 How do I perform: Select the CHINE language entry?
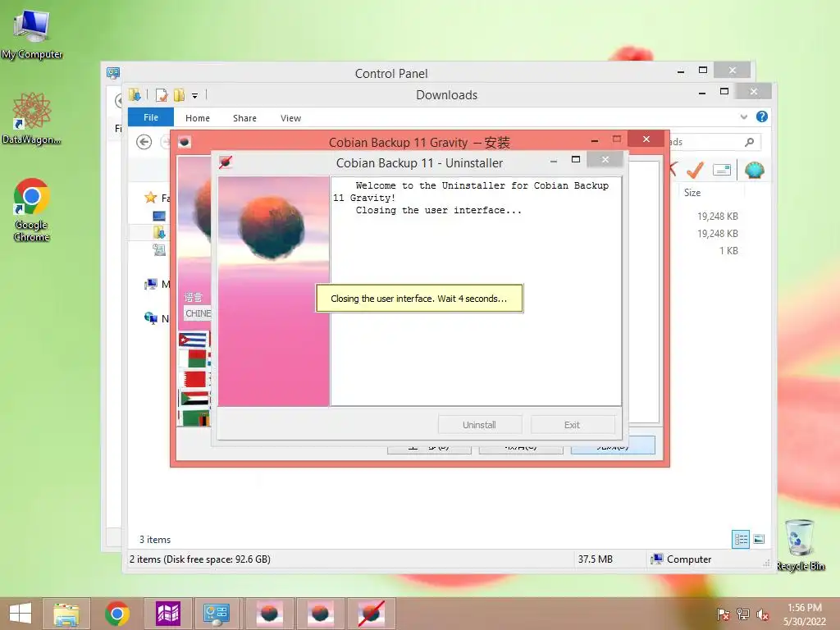[x=198, y=313]
